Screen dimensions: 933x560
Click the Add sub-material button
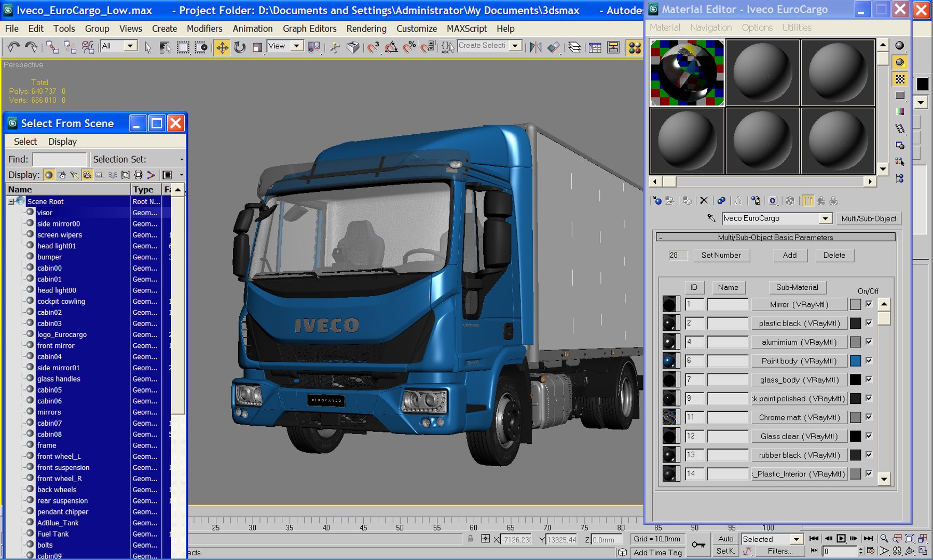pos(790,255)
